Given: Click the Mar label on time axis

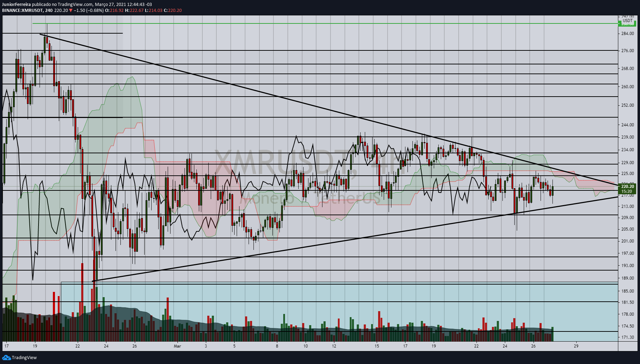Looking at the screenshot, I should pos(178,346).
